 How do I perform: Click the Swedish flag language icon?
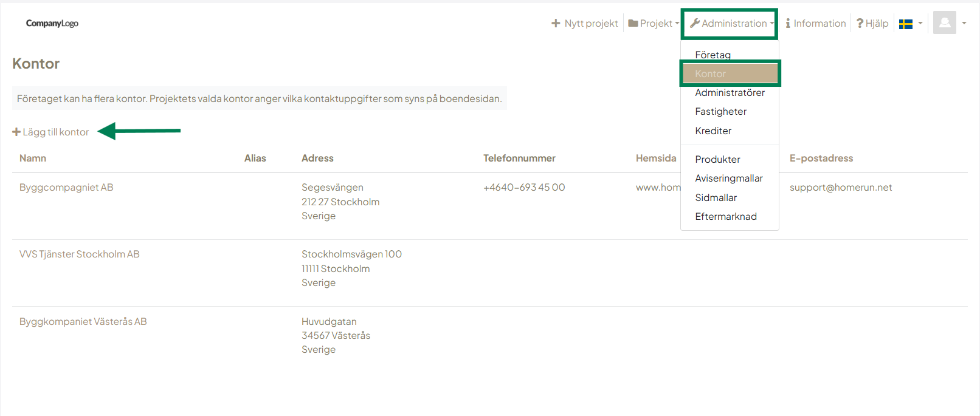point(906,24)
